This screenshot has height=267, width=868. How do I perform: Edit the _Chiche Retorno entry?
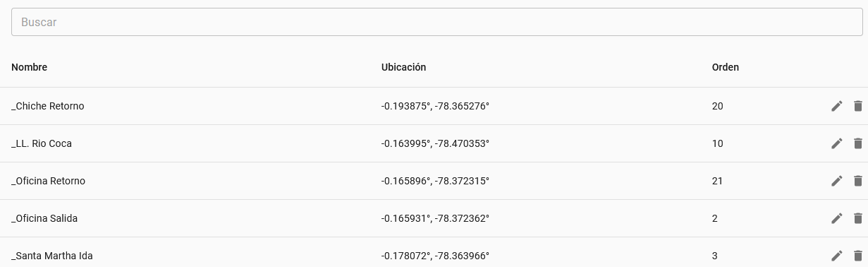[x=837, y=106]
